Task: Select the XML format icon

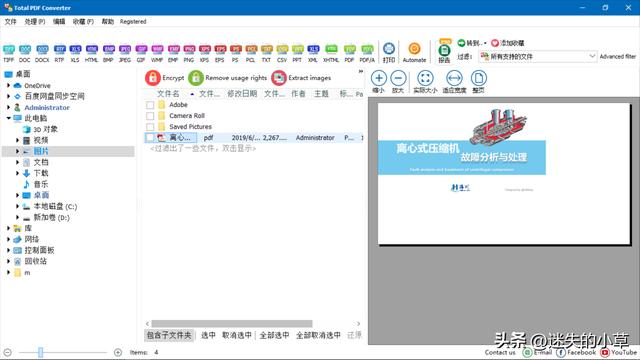Action: [313, 53]
